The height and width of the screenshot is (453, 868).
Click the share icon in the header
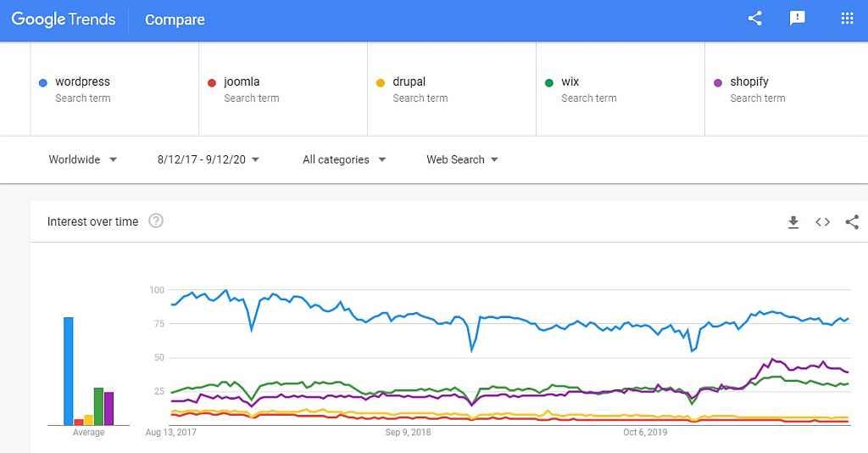[x=755, y=19]
